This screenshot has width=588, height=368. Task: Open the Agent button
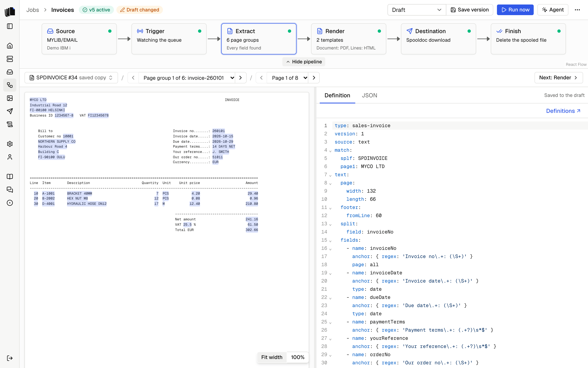[x=553, y=10]
